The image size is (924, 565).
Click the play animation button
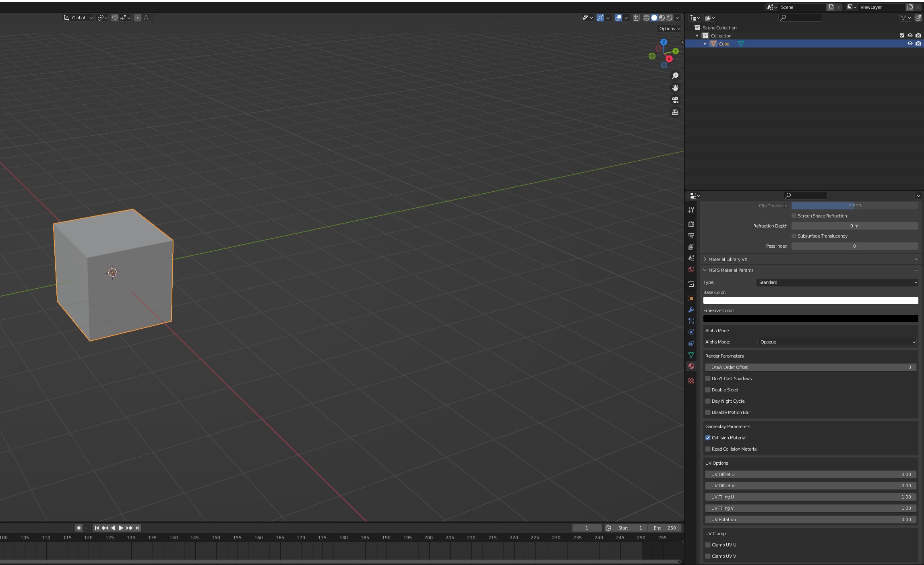pyautogui.click(x=121, y=528)
